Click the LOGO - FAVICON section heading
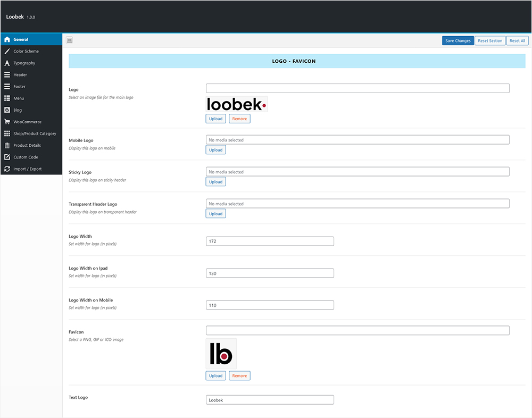The image size is (532, 418). (x=294, y=61)
